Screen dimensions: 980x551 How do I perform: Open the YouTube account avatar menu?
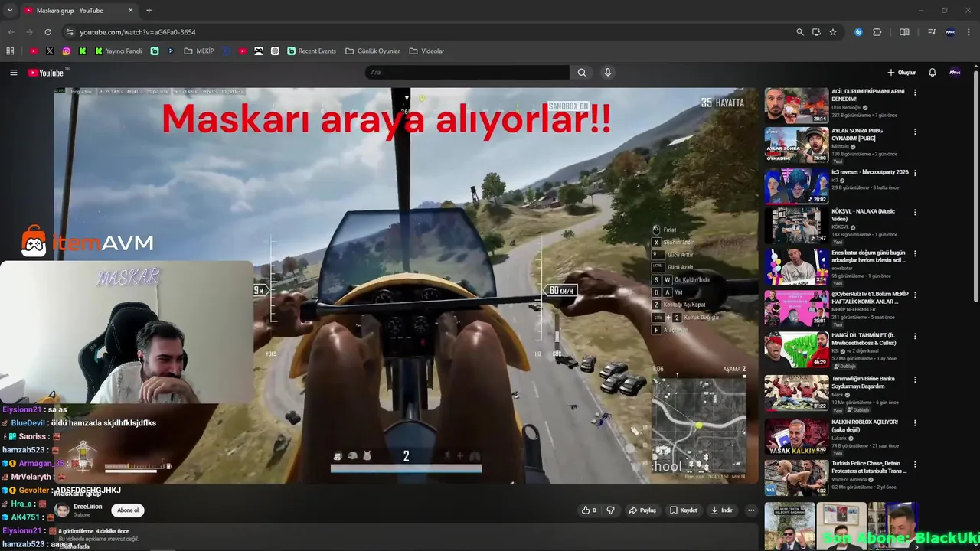click(x=955, y=73)
